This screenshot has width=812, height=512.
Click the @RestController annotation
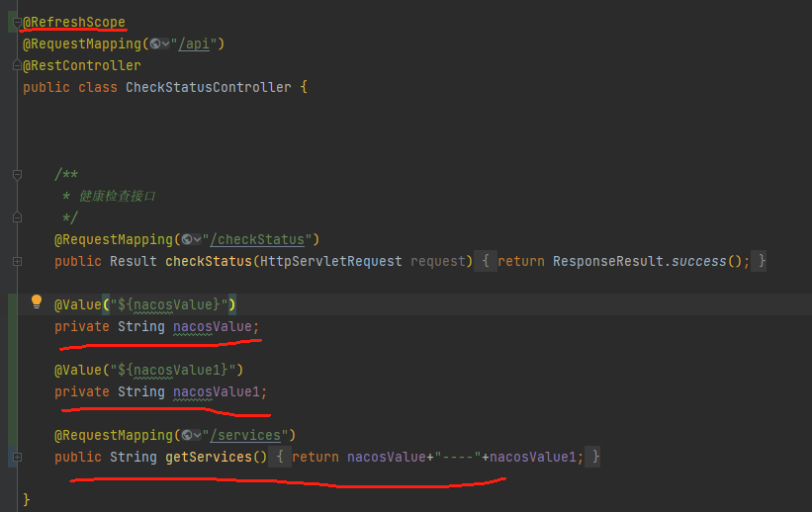point(82,66)
